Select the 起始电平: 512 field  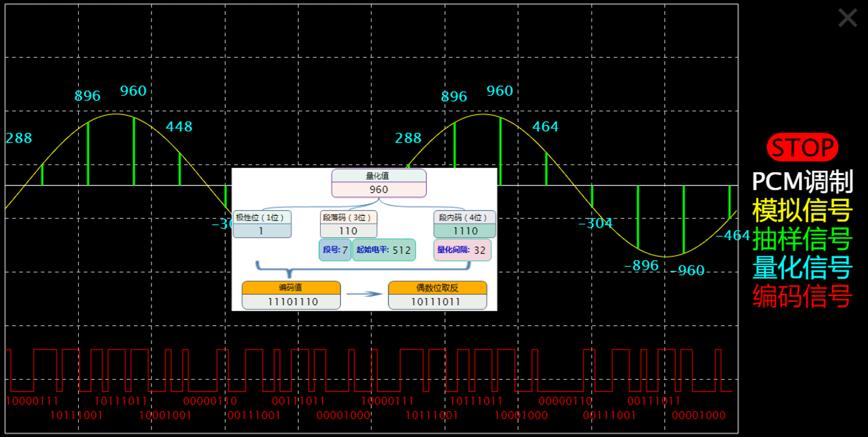383,250
